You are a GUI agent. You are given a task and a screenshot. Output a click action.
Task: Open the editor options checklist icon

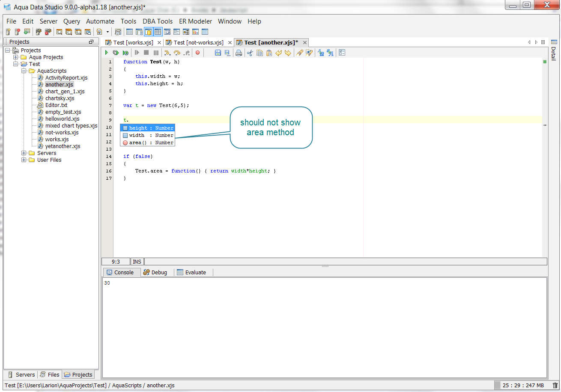coord(342,53)
